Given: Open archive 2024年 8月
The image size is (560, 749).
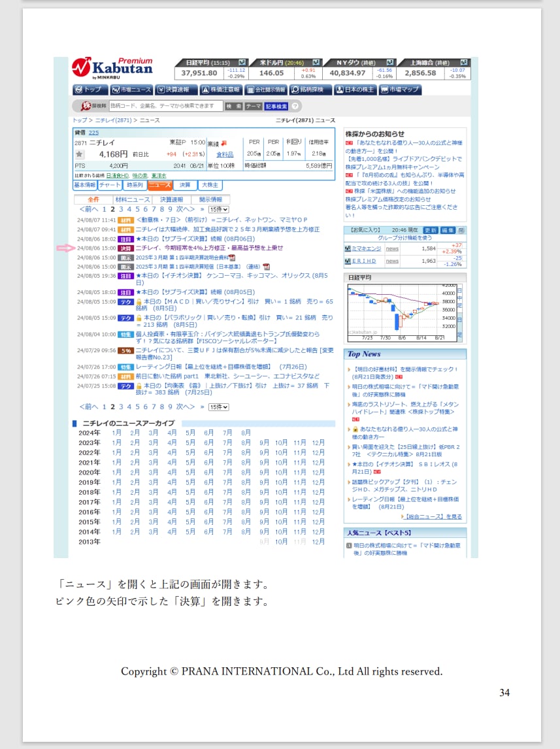Looking at the screenshot, I should coord(246,433).
